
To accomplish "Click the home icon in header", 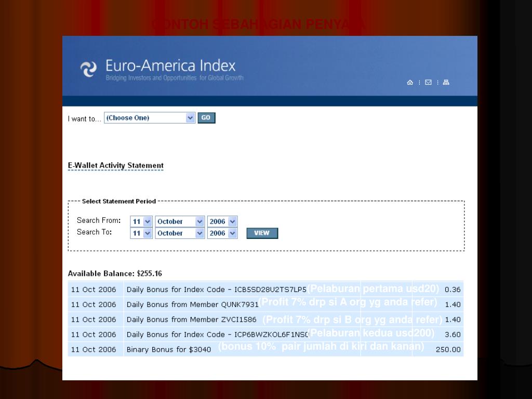I will (x=410, y=83).
